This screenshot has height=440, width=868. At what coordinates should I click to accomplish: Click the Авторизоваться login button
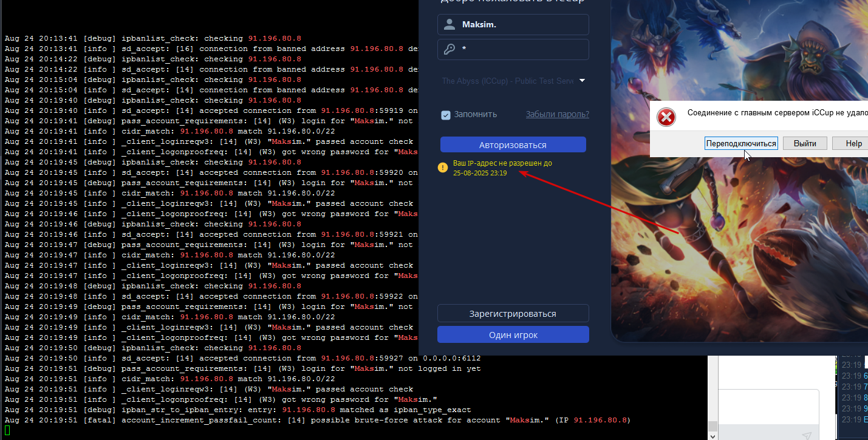click(513, 145)
